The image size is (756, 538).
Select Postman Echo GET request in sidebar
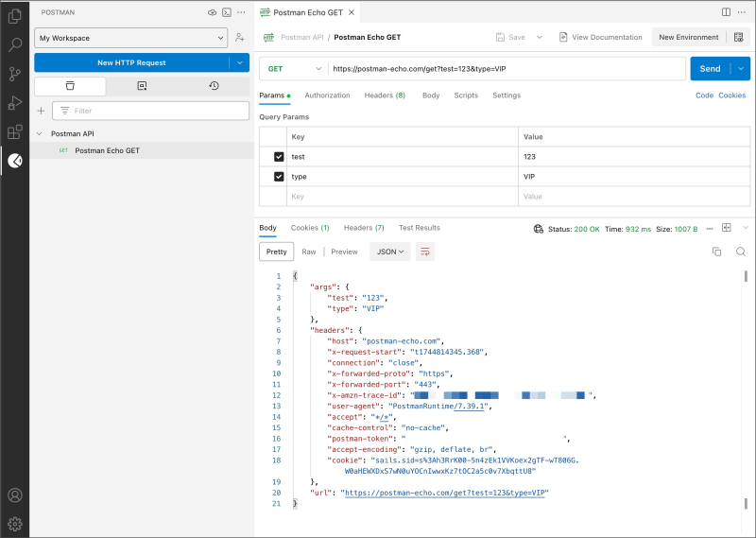pos(142,150)
